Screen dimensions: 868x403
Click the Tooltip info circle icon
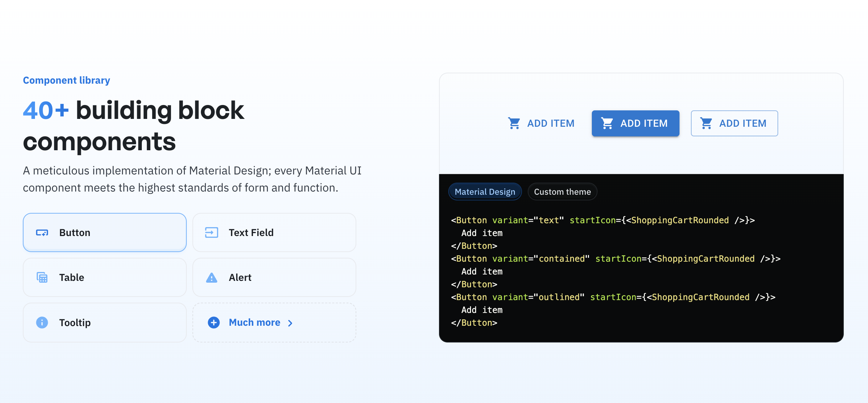[42, 322]
